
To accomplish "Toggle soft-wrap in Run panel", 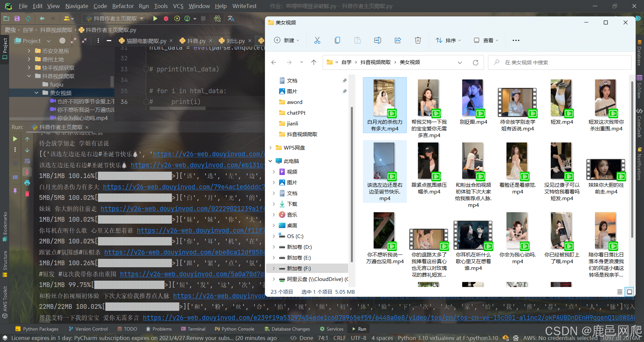I will tap(27, 161).
